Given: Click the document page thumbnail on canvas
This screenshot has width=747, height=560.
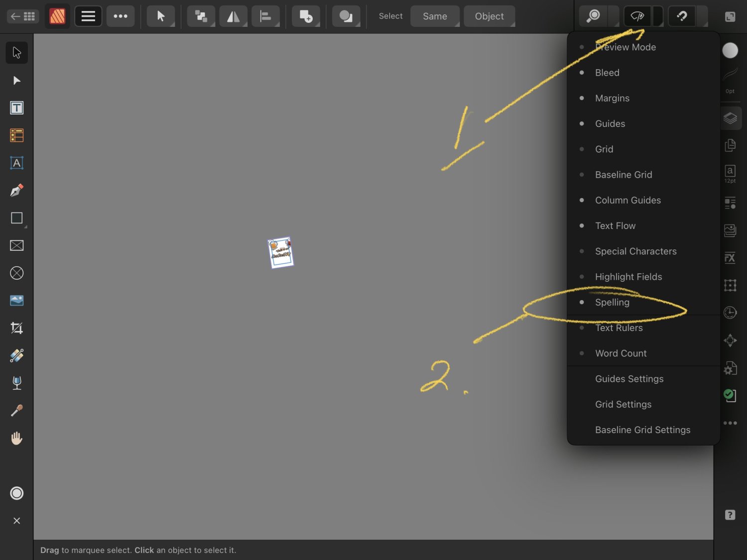Looking at the screenshot, I should [x=281, y=252].
